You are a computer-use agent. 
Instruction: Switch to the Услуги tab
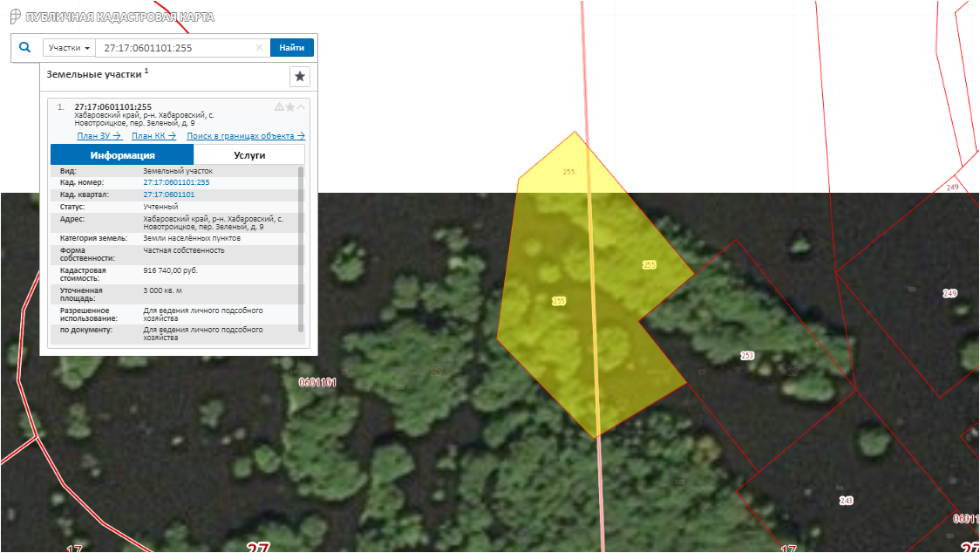249,155
